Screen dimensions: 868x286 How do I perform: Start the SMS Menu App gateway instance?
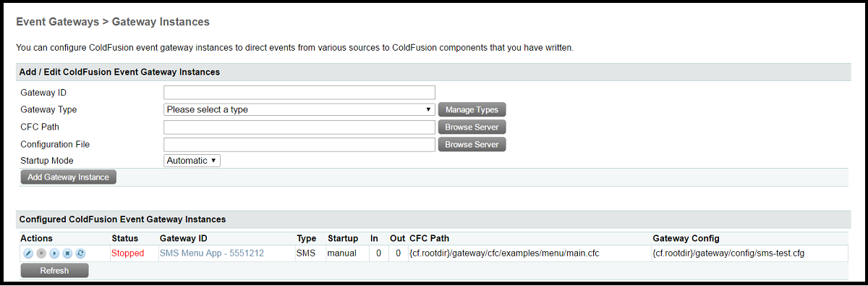click(x=54, y=253)
